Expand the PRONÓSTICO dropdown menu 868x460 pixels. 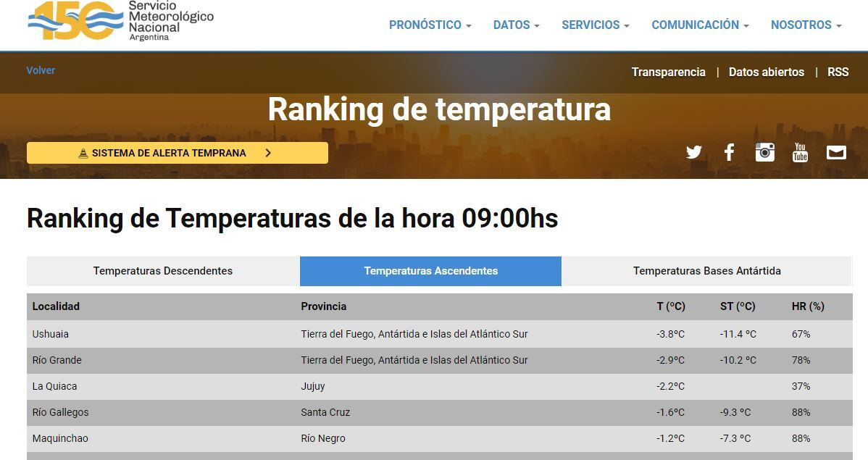coord(430,25)
